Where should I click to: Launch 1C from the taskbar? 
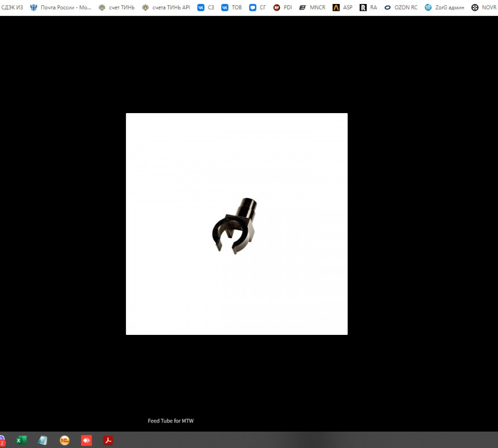click(x=64, y=441)
